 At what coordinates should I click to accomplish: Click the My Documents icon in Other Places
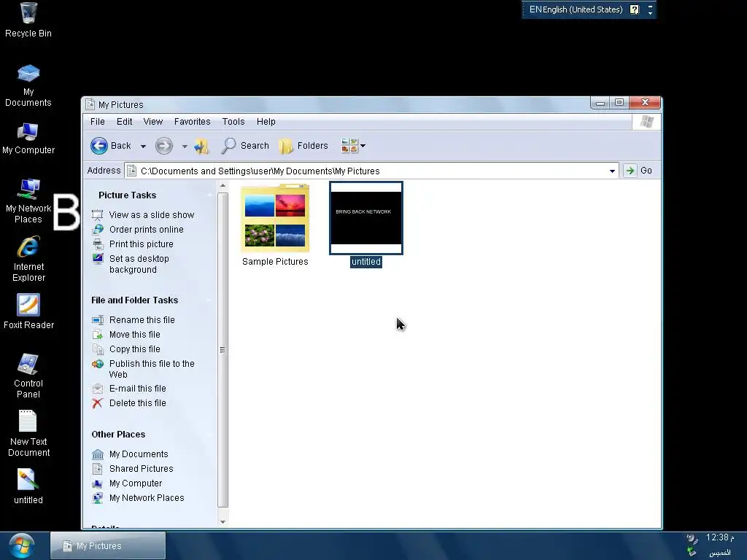pyautogui.click(x=98, y=454)
